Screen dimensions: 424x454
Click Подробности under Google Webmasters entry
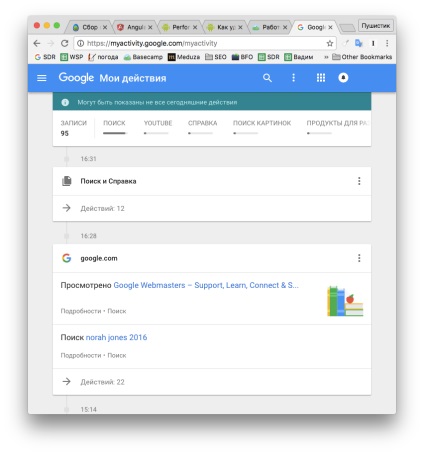pyautogui.click(x=81, y=311)
